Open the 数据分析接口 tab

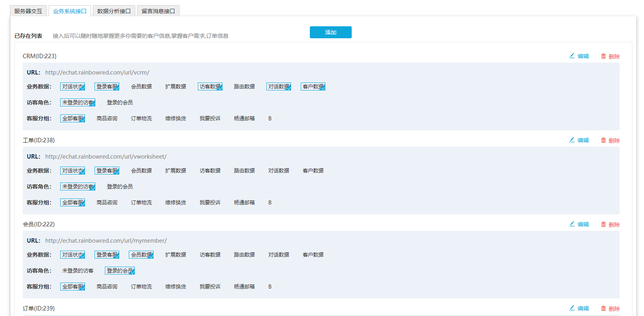pyautogui.click(x=114, y=11)
